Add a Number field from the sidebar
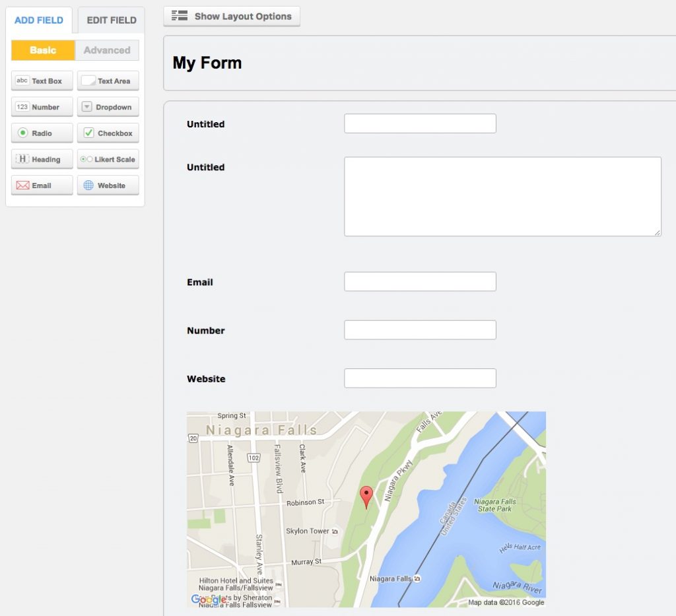Image resolution: width=676 pixels, height=616 pixels. point(42,107)
